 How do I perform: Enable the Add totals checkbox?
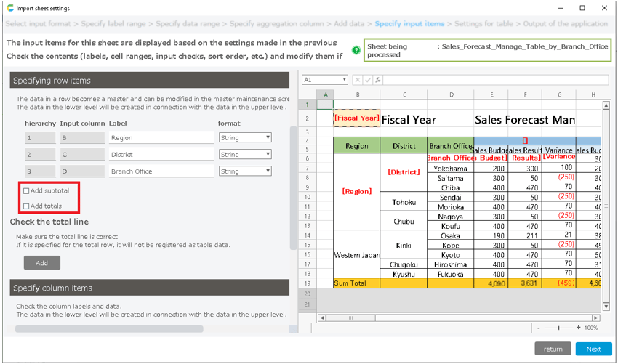tap(27, 206)
